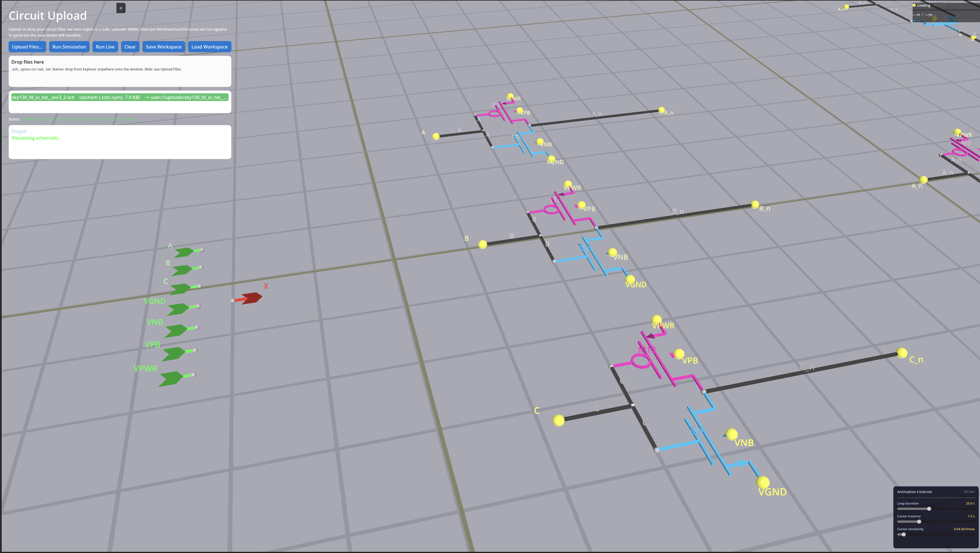Select the green C input pin arrow
This screenshot has height=553, width=980.
pos(180,289)
